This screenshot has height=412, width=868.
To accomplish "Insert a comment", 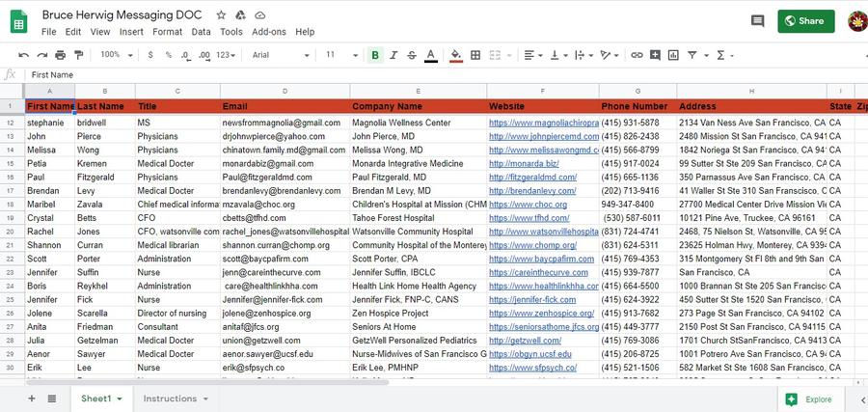I will pyautogui.click(x=656, y=55).
